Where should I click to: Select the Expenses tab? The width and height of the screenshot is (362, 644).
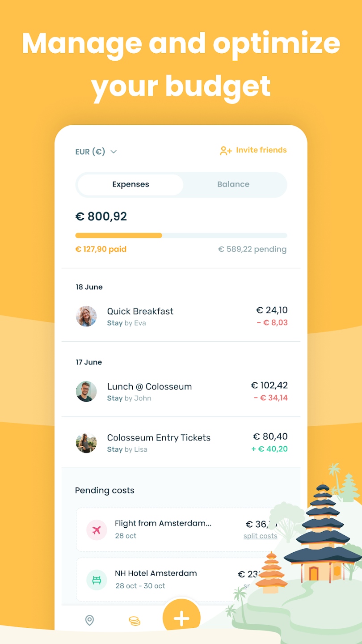(130, 184)
